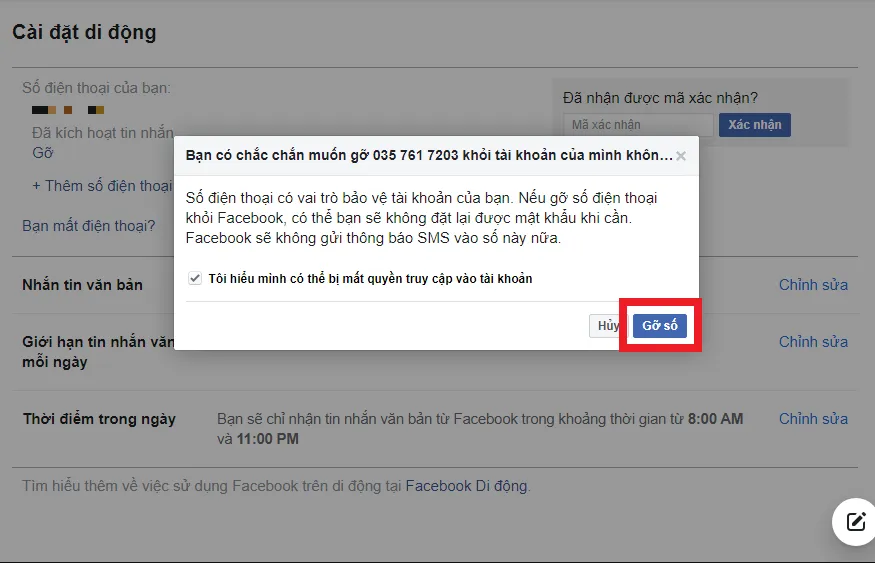Expand the Thời điểm trong ngày row

[99, 419]
